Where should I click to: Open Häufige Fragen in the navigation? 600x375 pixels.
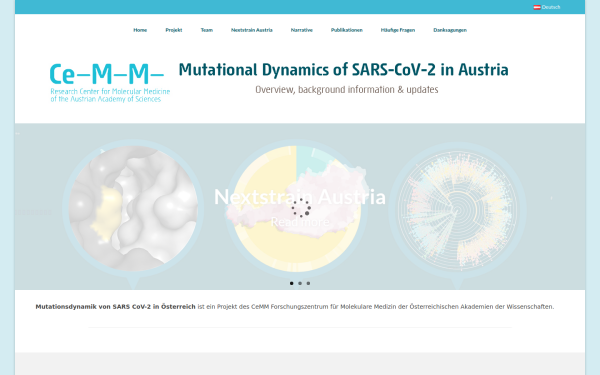[398, 30]
